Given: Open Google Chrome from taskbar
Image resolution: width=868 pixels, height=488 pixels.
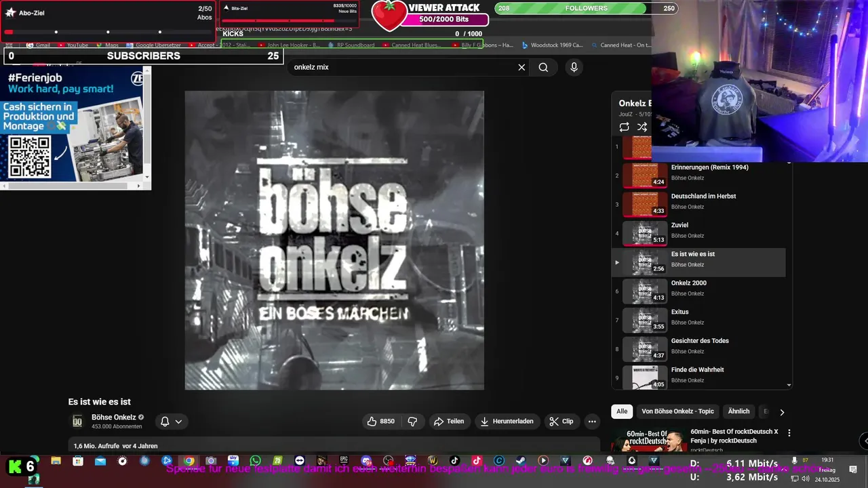Looking at the screenshot, I should 189,461.
